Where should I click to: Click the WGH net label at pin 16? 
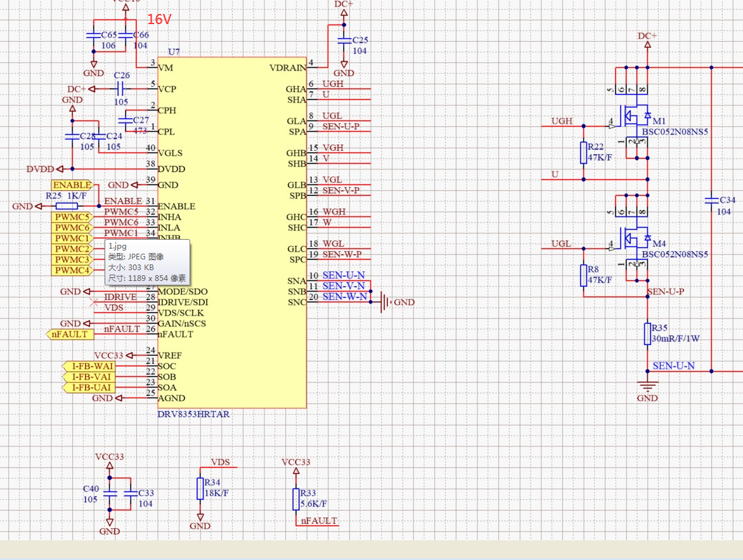tap(334, 211)
